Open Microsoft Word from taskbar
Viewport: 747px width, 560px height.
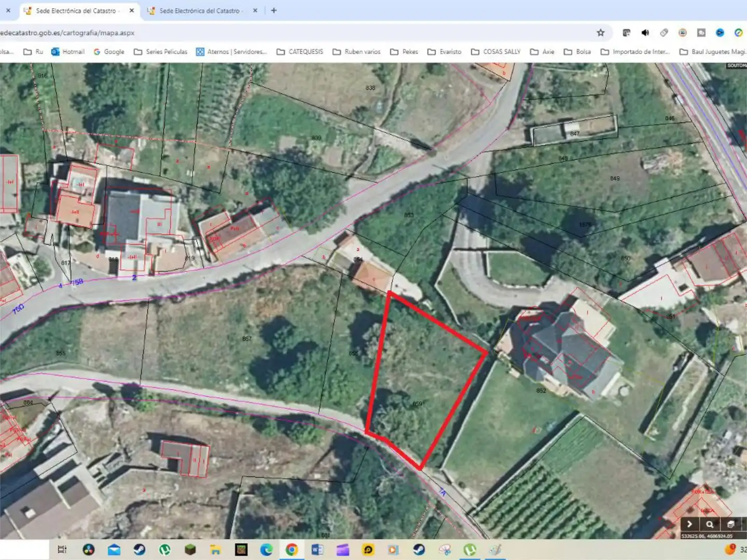[317, 550]
